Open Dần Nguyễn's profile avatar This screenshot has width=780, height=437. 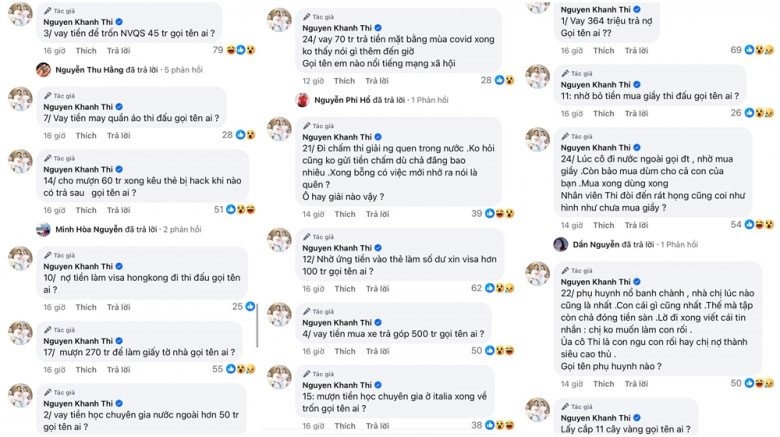tap(561, 243)
